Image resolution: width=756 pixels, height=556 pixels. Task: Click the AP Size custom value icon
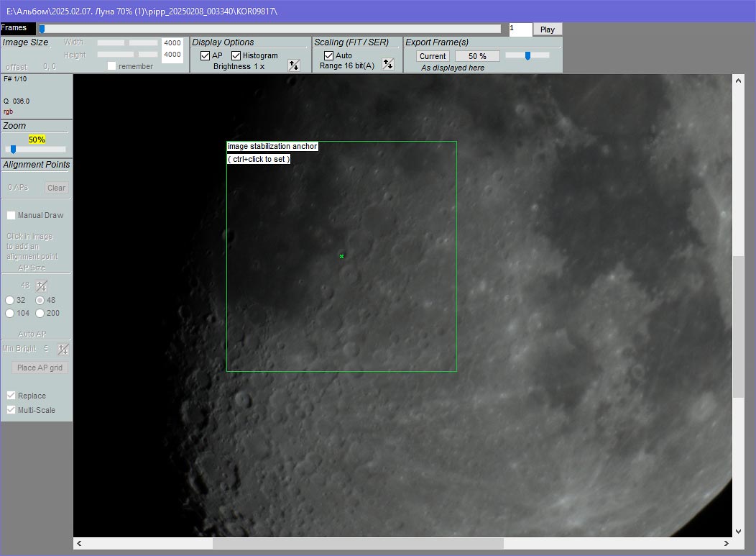[42, 286]
